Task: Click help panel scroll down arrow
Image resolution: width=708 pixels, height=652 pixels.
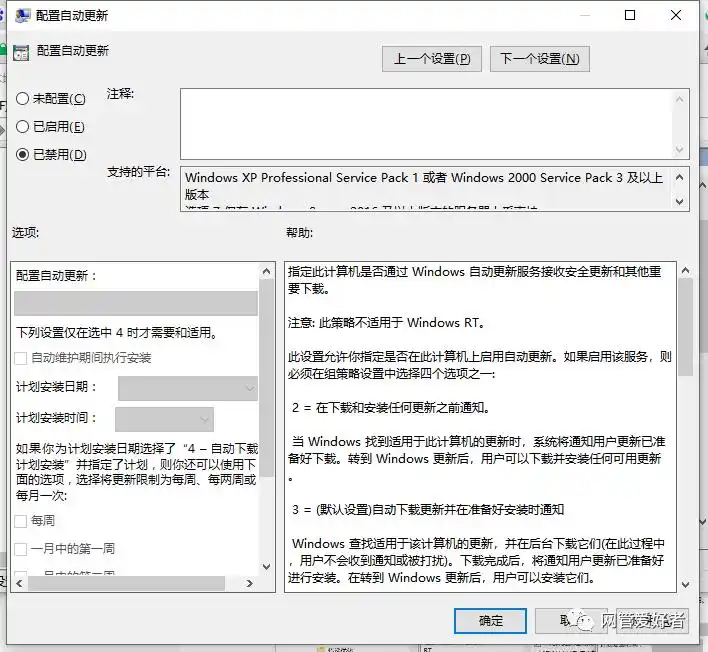Action: 685,585
